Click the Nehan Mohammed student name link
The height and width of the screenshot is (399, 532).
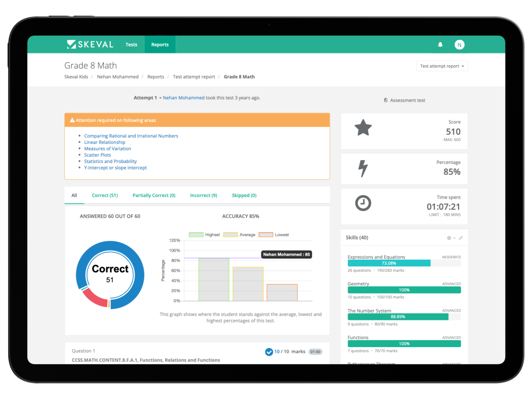click(x=184, y=98)
